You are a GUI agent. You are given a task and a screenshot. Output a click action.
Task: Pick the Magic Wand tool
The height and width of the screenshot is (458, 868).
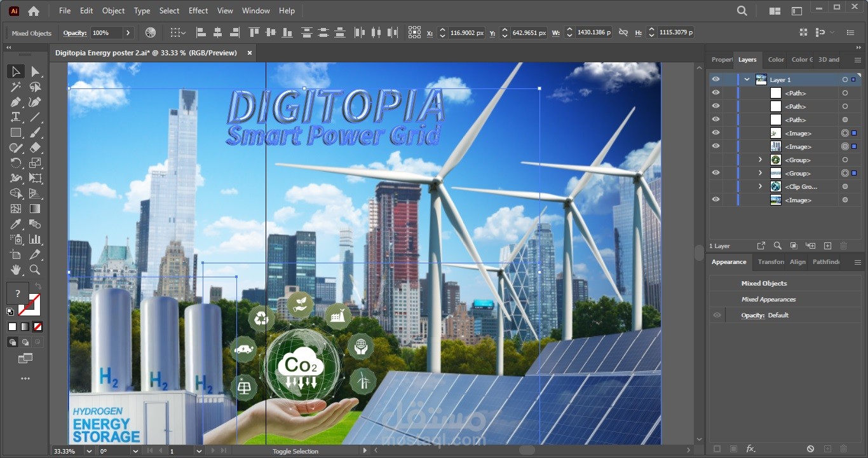pos(16,87)
